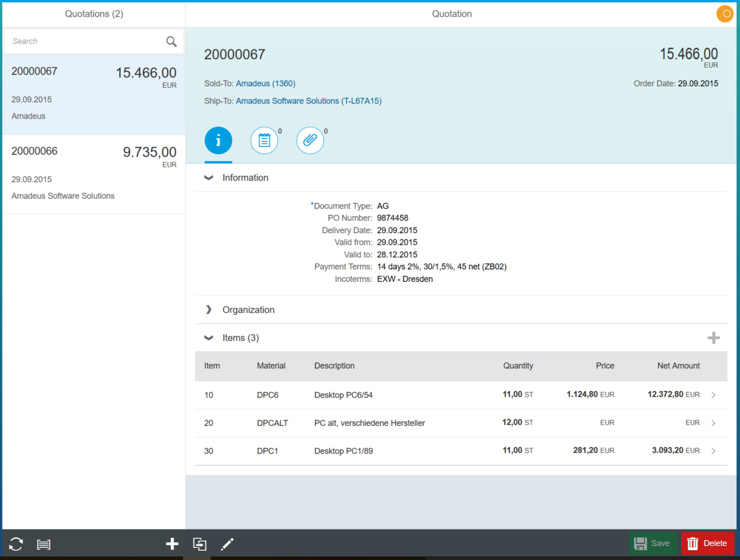Open Sold-To partner Amadeus (1360)
The image size is (740, 560).
coord(265,83)
